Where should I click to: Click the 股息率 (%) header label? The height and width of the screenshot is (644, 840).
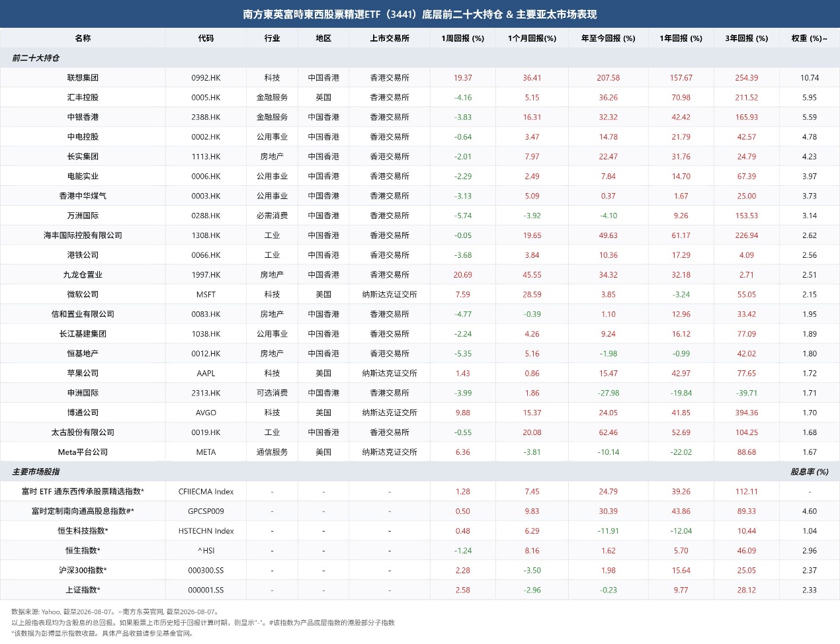[x=810, y=472]
